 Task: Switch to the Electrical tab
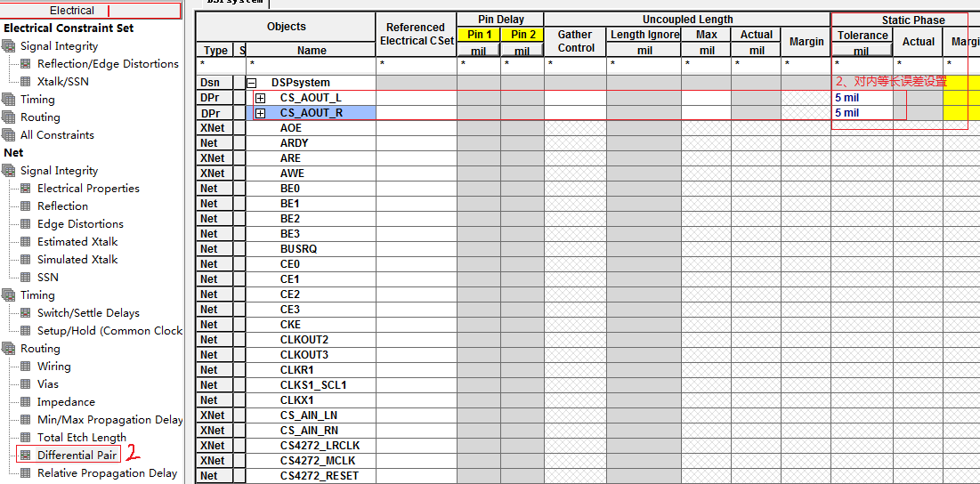pos(72,11)
